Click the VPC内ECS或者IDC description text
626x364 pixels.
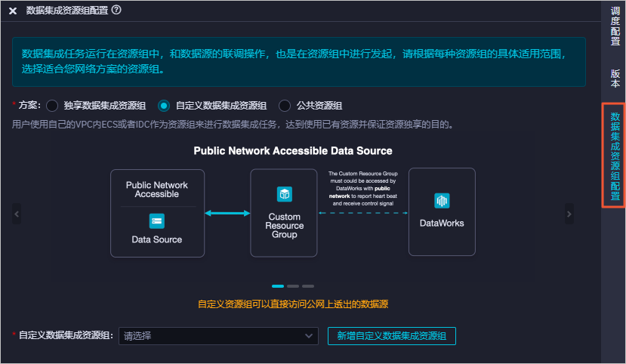tap(233, 125)
